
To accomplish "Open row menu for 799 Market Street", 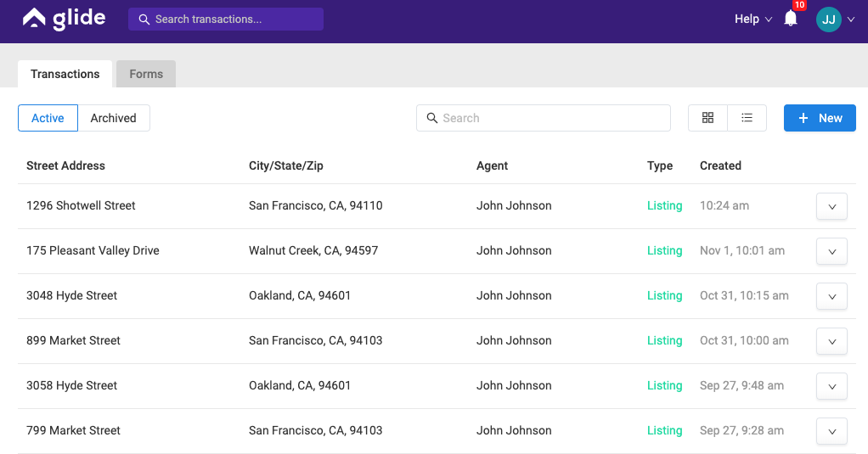I will click(x=831, y=431).
